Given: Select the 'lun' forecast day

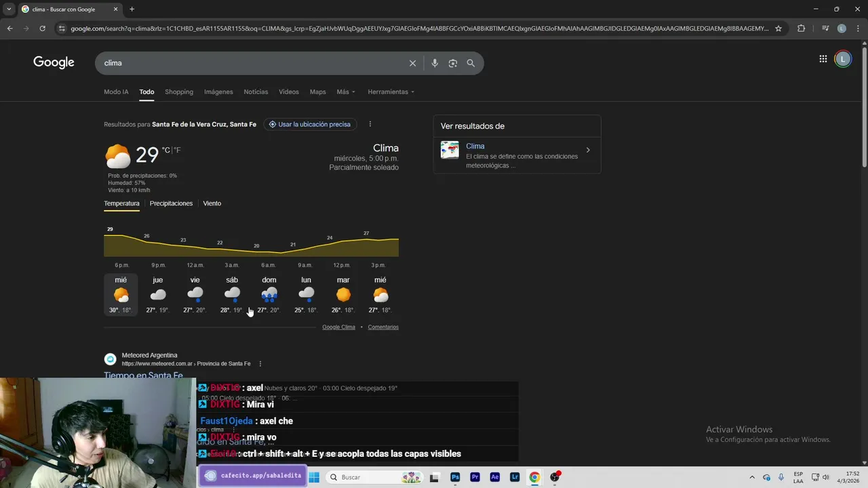Looking at the screenshot, I should click(306, 295).
